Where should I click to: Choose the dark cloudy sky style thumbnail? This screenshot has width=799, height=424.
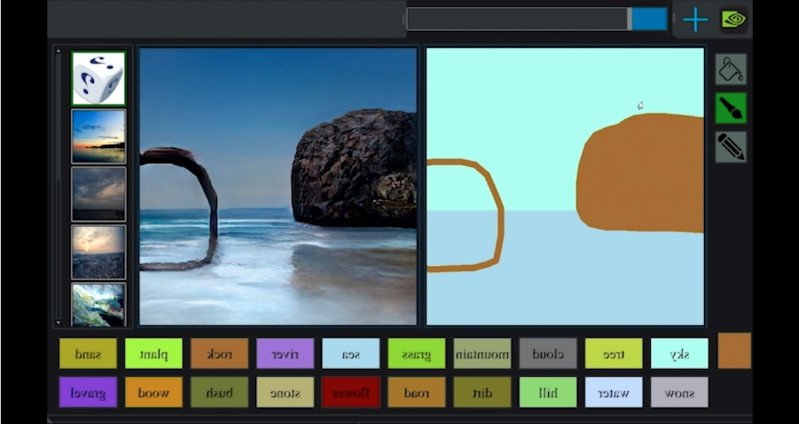(x=98, y=194)
